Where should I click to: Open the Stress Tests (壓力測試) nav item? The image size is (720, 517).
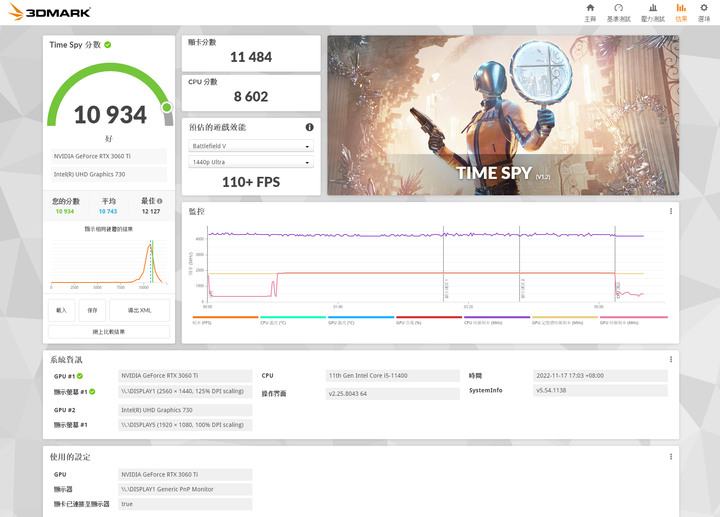pos(652,13)
